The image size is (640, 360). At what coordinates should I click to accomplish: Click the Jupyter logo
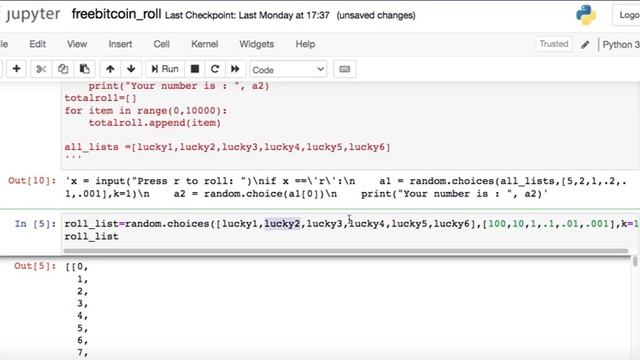[x=31, y=14]
